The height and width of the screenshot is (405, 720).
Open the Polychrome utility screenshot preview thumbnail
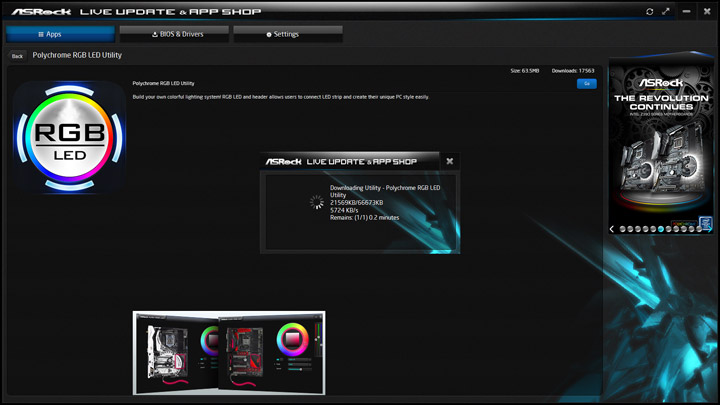[x=229, y=353]
